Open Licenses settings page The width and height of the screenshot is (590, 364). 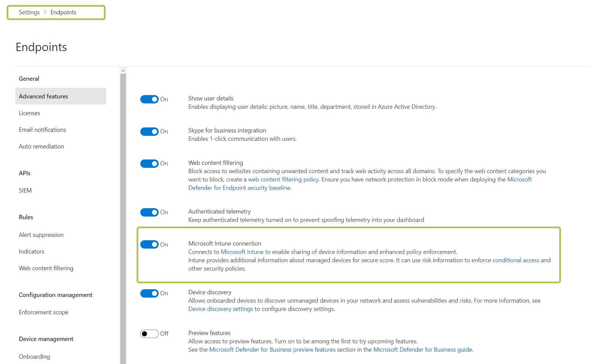[29, 113]
